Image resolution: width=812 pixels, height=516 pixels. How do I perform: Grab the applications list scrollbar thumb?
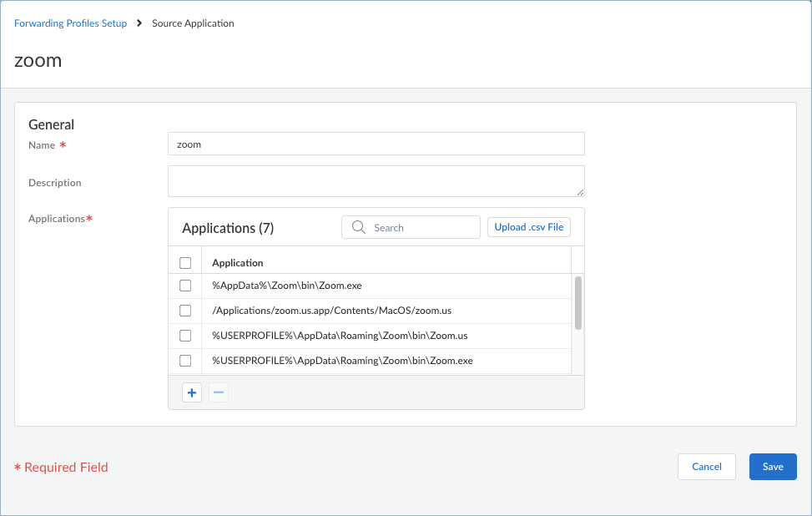577,303
